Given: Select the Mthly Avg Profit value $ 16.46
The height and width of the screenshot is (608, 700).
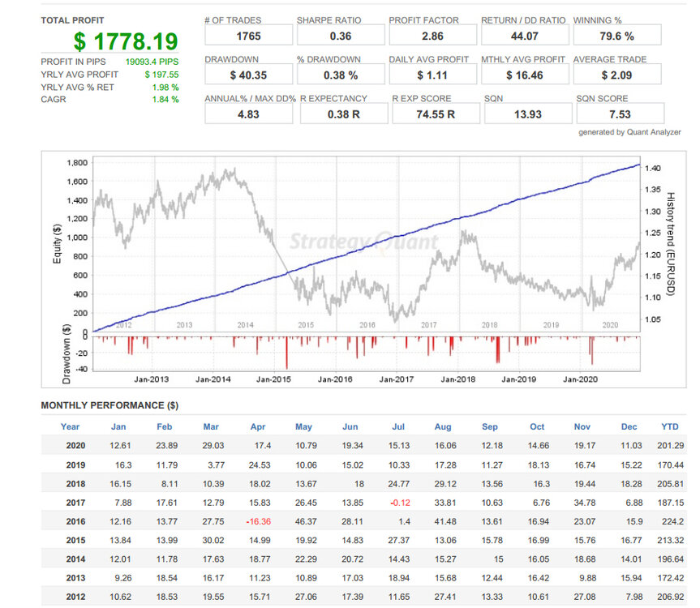Looking at the screenshot, I should pos(525,75).
